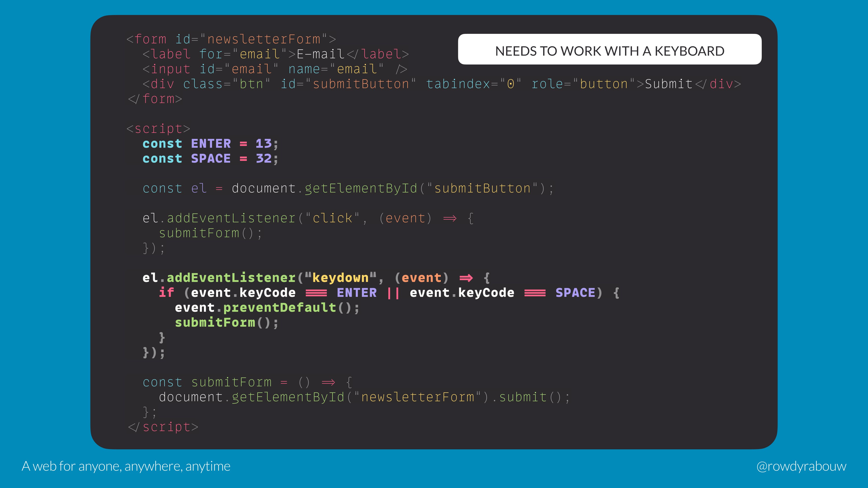Click the opening <script> tag

[x=158, y=129]
